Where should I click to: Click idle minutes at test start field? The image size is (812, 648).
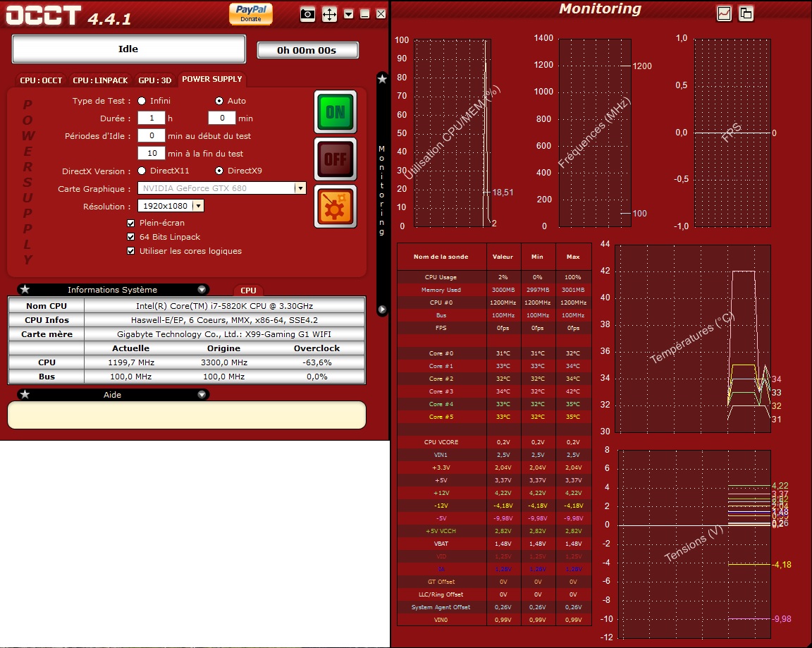point(152,135)
